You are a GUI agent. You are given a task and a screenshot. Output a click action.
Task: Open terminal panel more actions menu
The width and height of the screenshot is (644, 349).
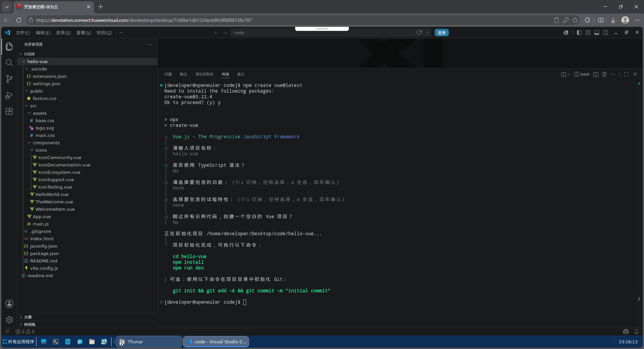(x=613, y=74)
